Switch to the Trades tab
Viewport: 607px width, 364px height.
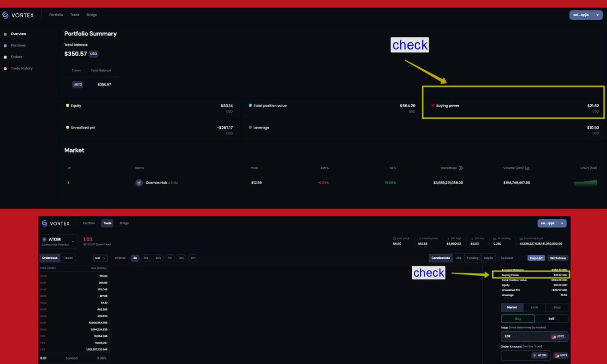tap(67, 258)
